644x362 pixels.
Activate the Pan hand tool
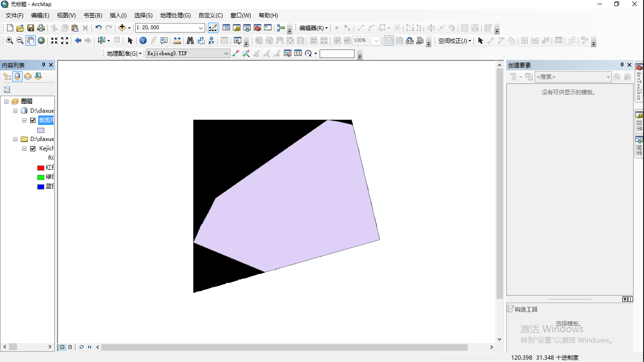(x=31, y=41)
